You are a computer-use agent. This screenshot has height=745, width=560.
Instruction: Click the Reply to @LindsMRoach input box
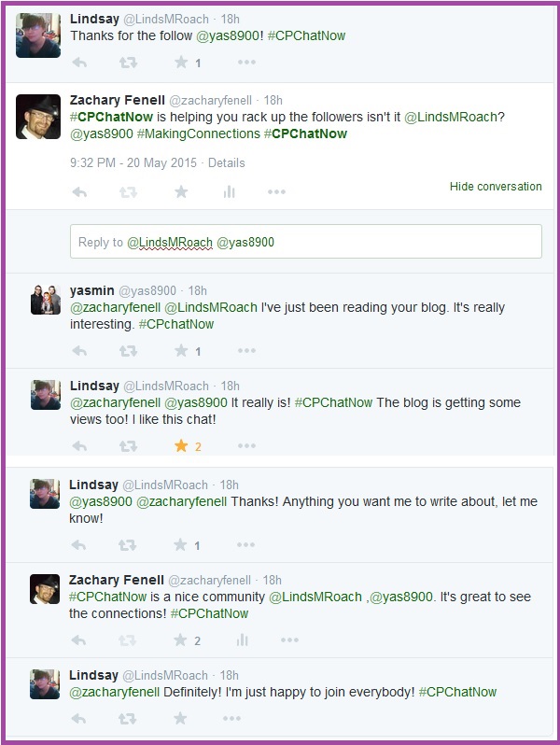(306, 242)
